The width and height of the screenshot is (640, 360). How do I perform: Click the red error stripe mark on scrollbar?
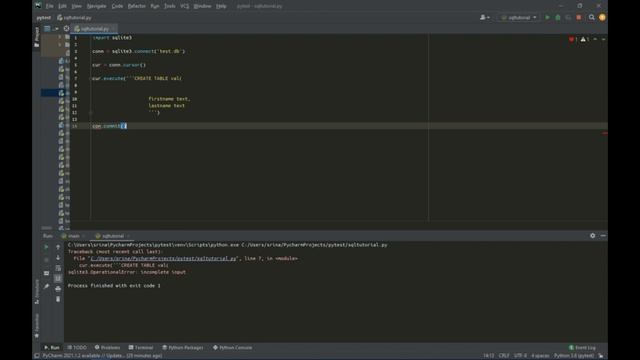[x=604, y=133]
